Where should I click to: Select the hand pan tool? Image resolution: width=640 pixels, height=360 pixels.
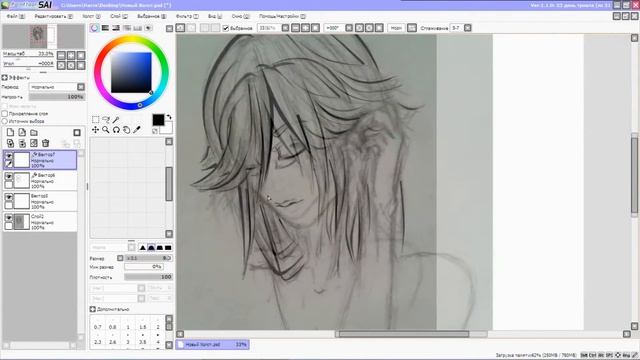(x=127, y=130)
